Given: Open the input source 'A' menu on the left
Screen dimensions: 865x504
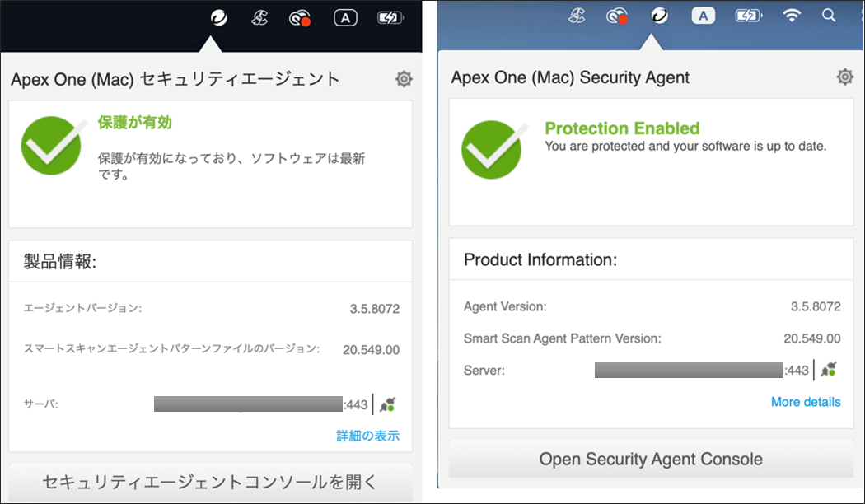Looking at the screenshot, I should [345, 17].
